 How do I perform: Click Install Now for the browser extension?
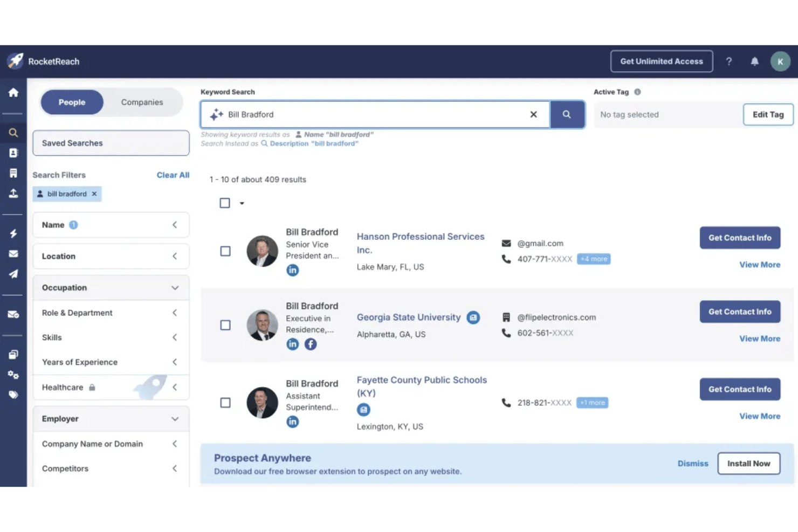pyautogui.click(x=748, y=464)
